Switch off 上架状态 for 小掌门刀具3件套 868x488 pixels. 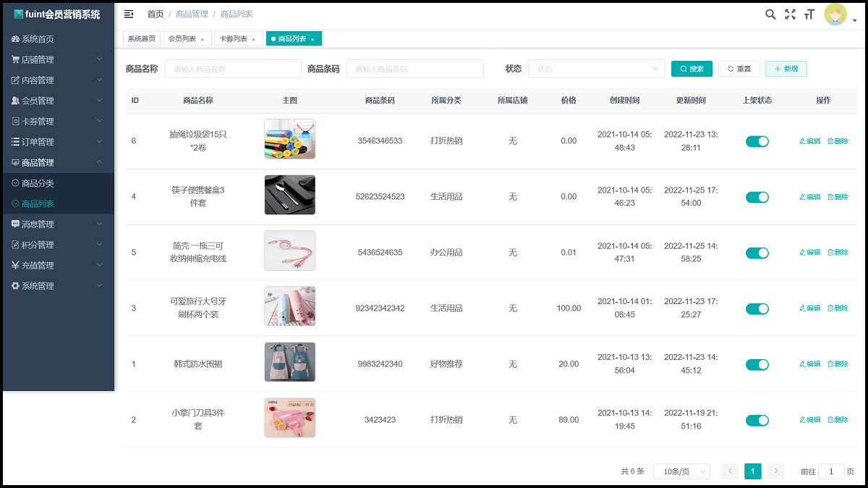757,420
